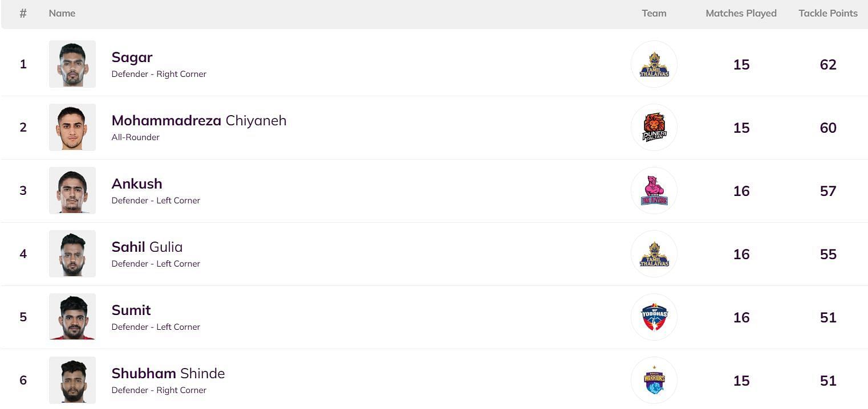View Shubham Shinde's headshot image

[72, 380]
